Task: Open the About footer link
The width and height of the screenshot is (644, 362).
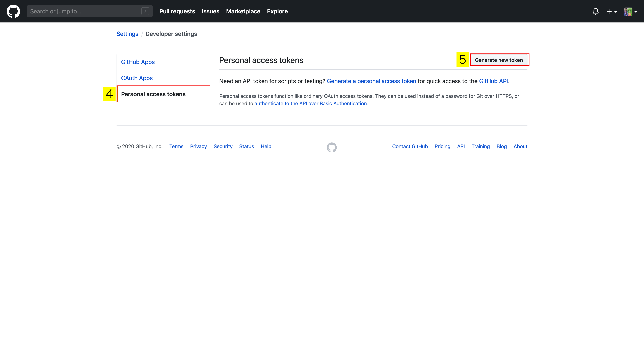Action: (x=520, y=146)
